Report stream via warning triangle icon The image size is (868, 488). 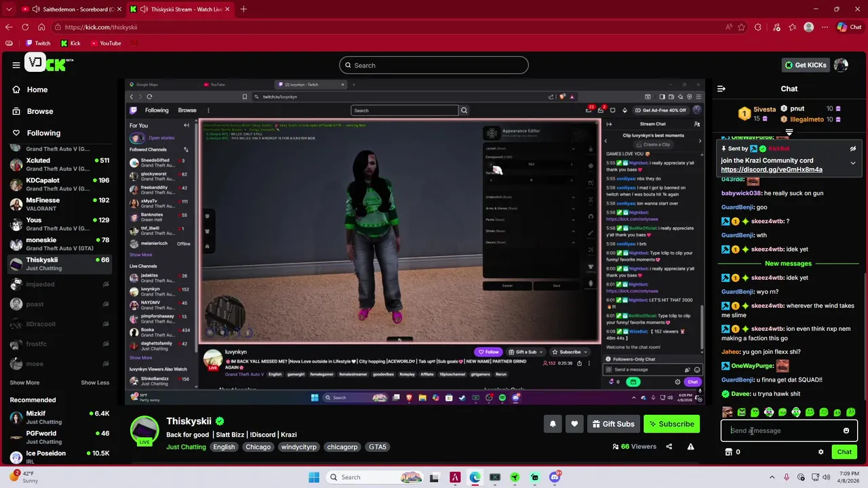[690, 447]
